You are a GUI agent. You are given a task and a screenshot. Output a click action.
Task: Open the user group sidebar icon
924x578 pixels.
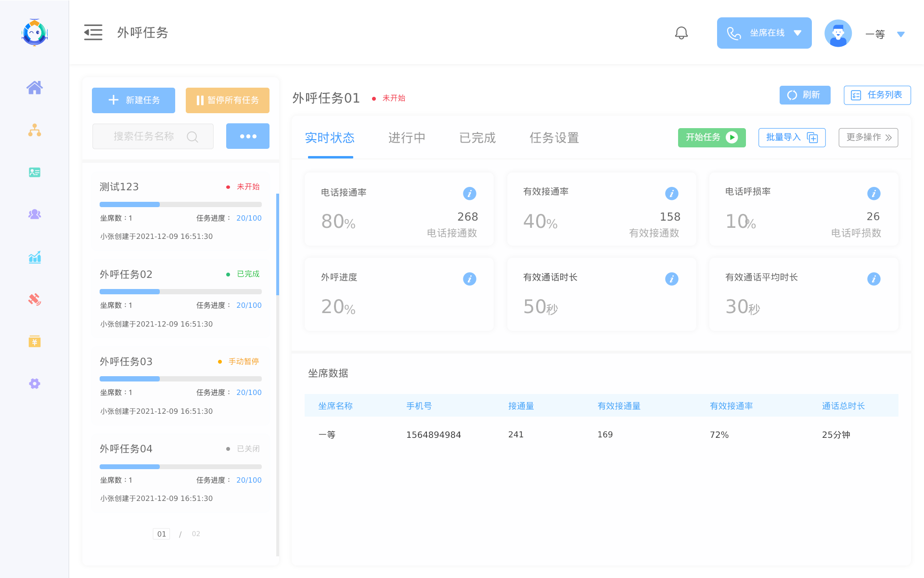[35, 214]
